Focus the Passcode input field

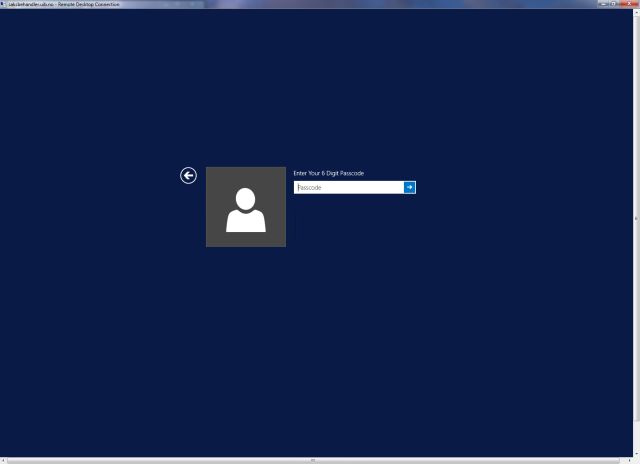(348, 187)
